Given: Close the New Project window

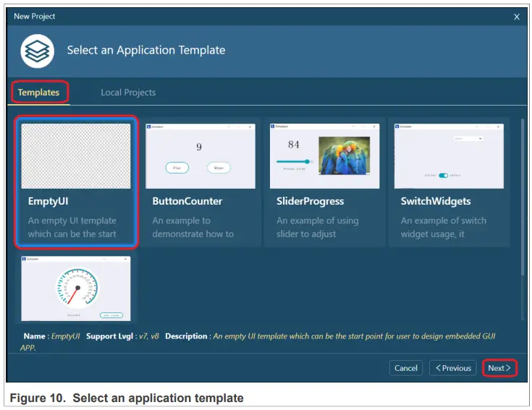Looking at the screenshot, I should click(516, 17).
